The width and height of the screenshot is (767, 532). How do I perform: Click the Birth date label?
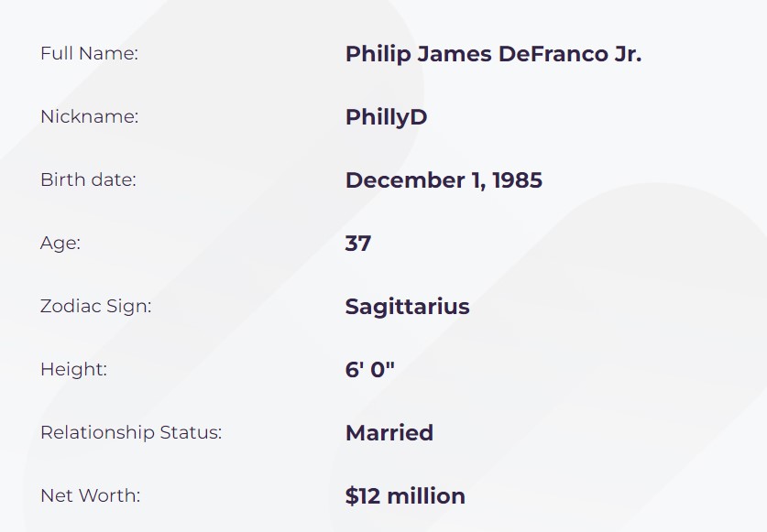tap(88, 179)
